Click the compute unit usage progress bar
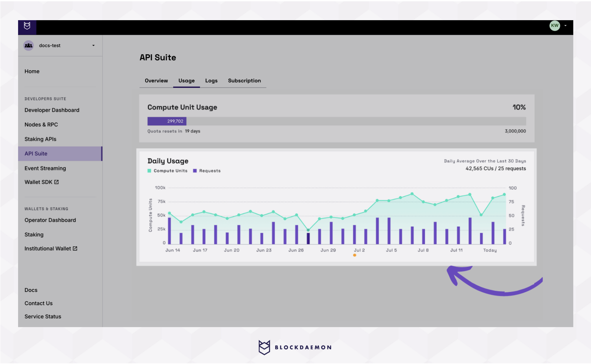This screenshot has width=591, height=364. point(337,121)
